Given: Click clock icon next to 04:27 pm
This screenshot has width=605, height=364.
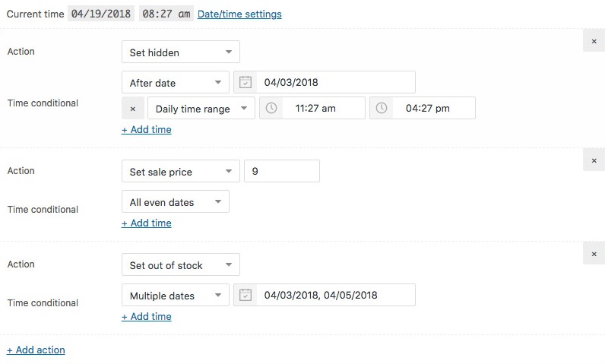Looking at the screenshot, I should 382,108.
